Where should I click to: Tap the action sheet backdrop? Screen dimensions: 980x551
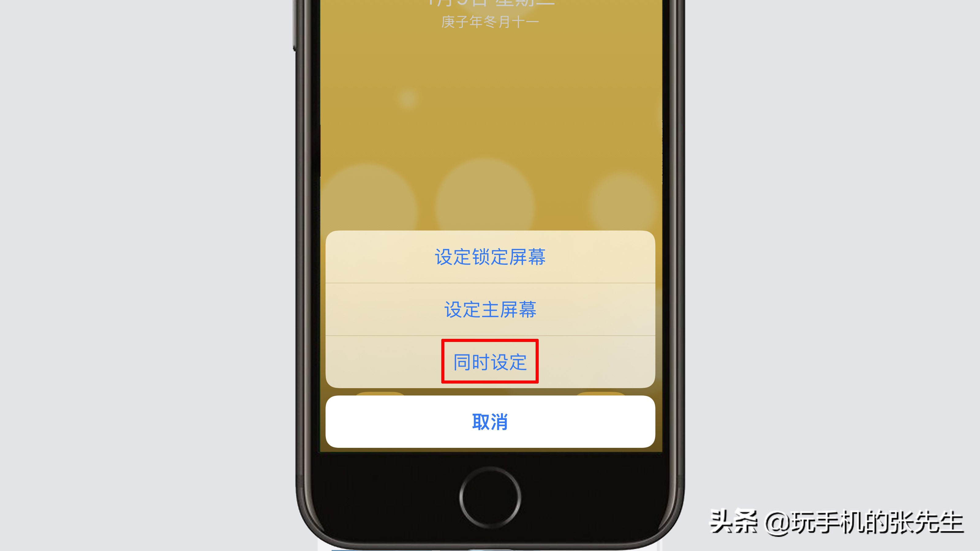point(490,135)
